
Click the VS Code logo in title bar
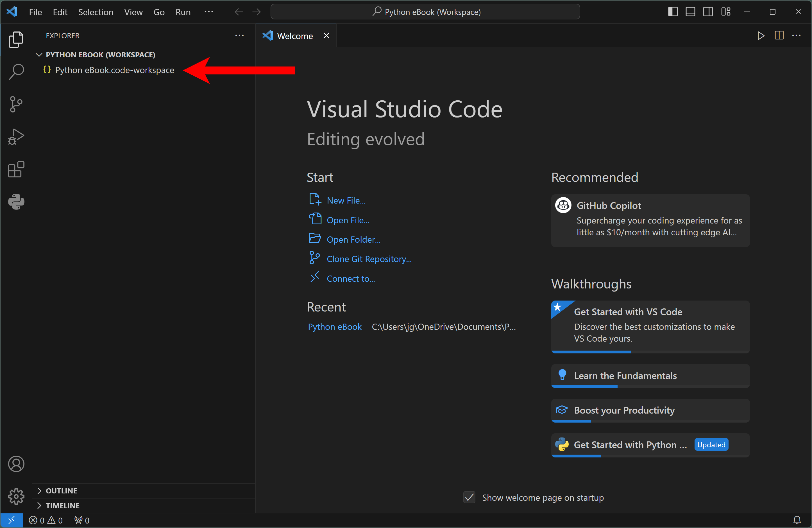pyautogui.click(x=12, y=12)
